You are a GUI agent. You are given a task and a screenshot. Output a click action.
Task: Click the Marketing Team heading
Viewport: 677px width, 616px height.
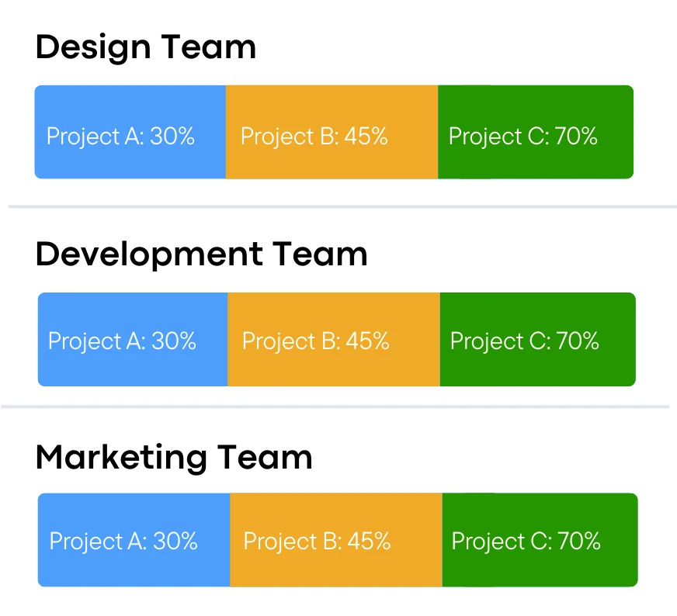click(x=174, y=457)
